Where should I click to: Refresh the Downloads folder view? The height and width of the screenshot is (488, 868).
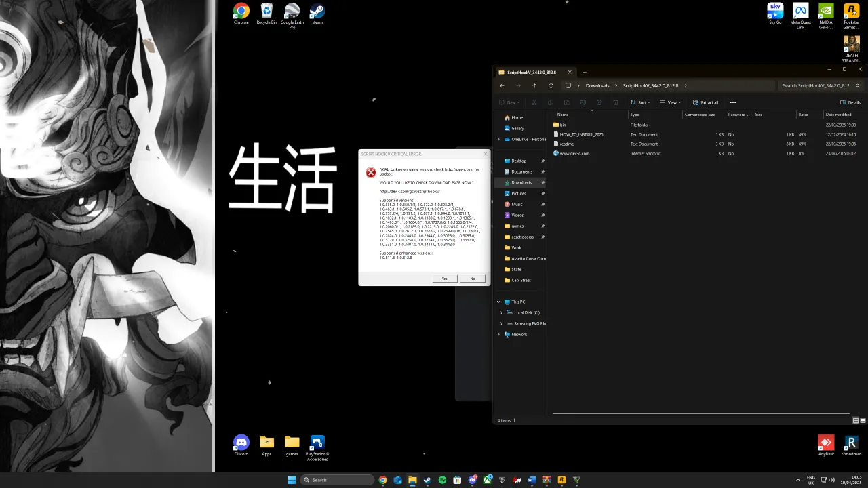click(551, 85)
